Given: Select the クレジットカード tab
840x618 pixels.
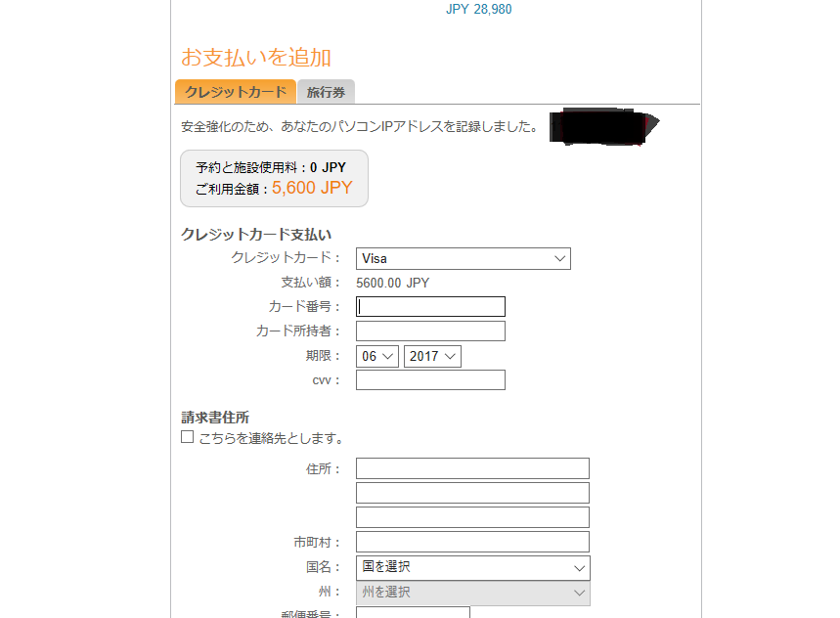Looking at the screenshot, I should point(236,92).
